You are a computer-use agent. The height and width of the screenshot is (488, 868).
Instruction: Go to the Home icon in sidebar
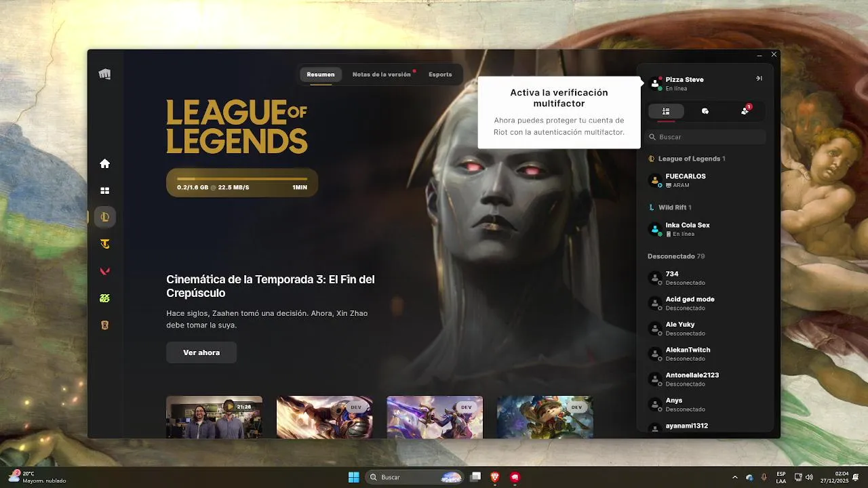[104, 163]
